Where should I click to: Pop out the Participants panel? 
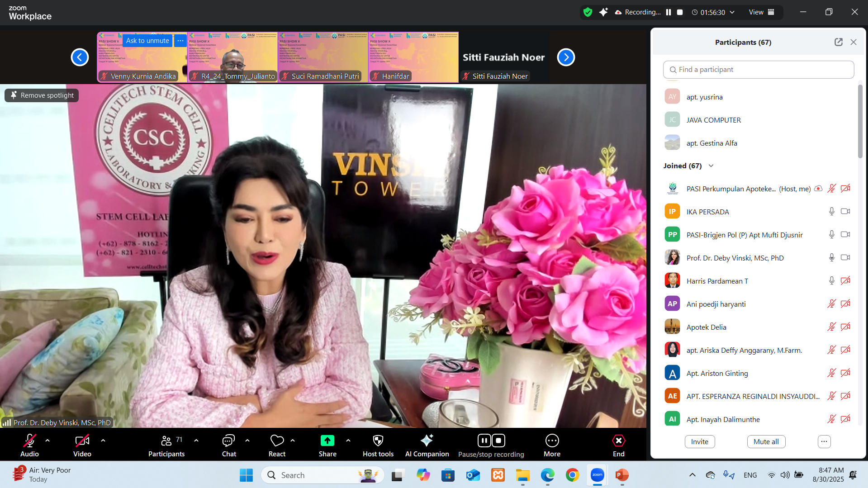tap(838, 42)
